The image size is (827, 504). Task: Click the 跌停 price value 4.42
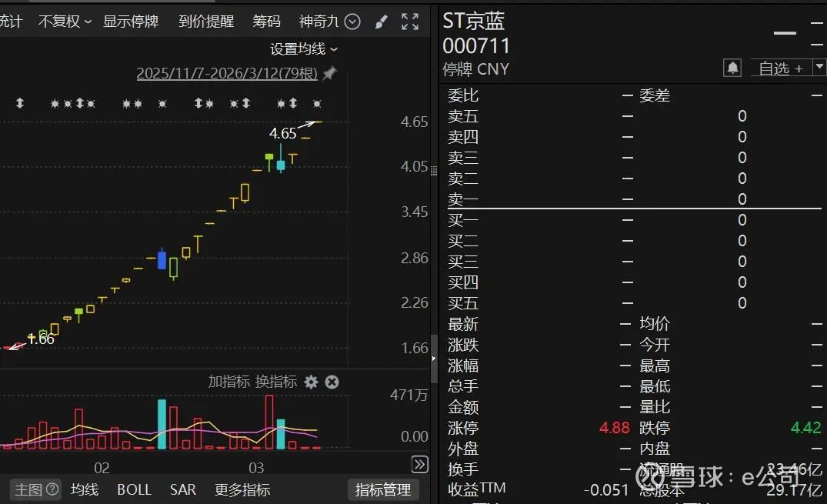pyautogui.click(x=805, y=428)
